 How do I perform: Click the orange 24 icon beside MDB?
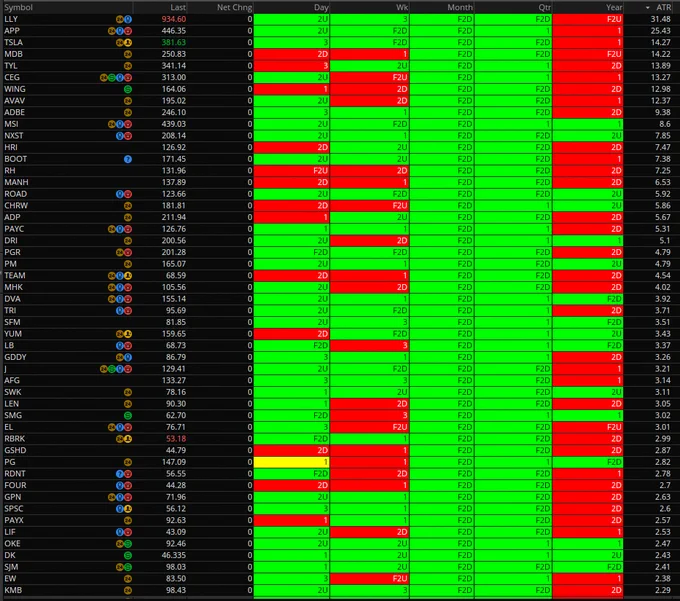pyautogui.click(x=128, y=54)
